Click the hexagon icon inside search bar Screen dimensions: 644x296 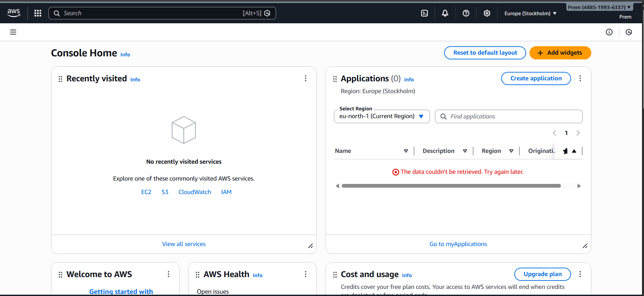pos(267,13)
